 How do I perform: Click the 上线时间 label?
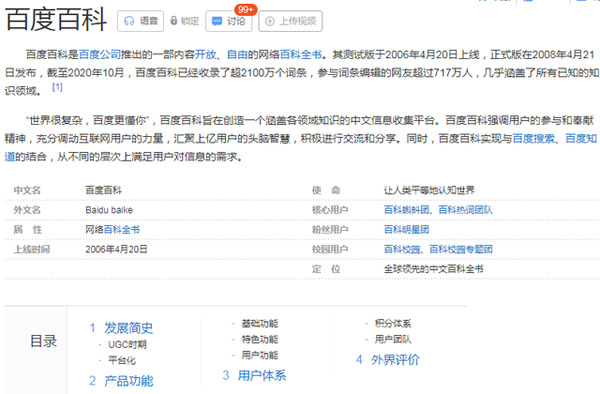31,249
